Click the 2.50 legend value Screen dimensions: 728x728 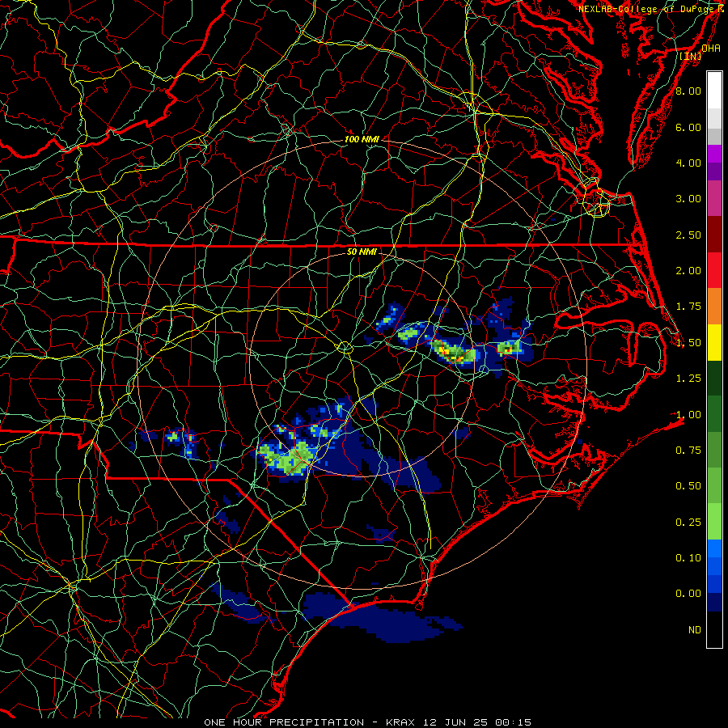[688, 235]
